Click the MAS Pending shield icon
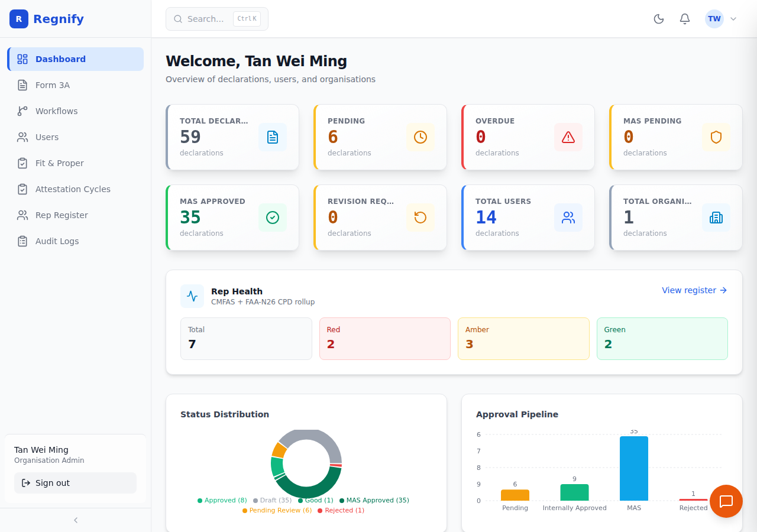 coord(716,137)
